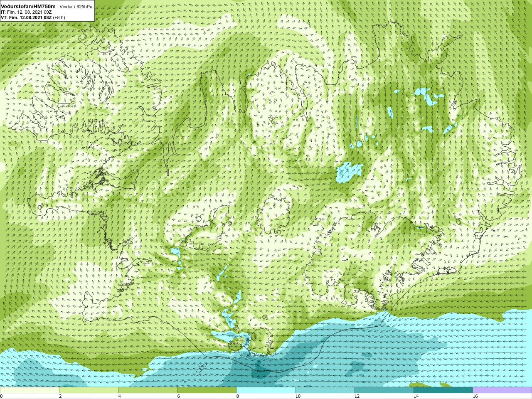Select the 'VT: Fim. 12.08.2021 08Z' valid time
The height and width of the screenshot is (399, 532).
pos(26,18)
